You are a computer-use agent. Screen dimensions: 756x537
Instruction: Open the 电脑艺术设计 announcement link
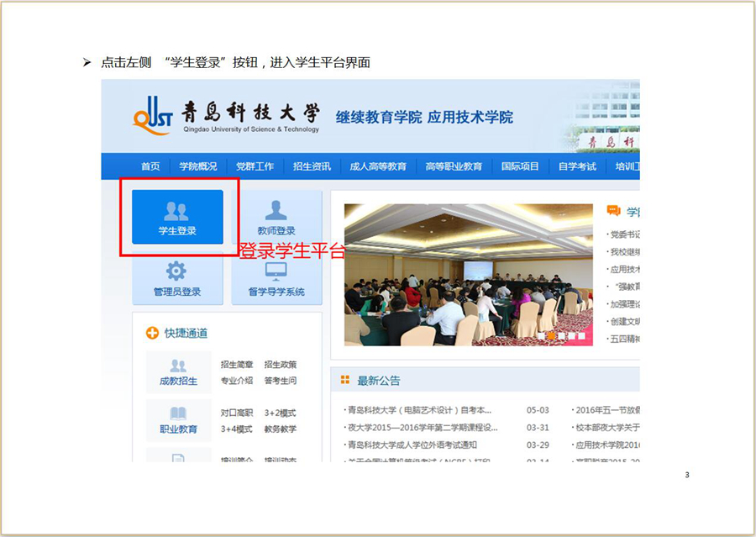click(420, 410)
